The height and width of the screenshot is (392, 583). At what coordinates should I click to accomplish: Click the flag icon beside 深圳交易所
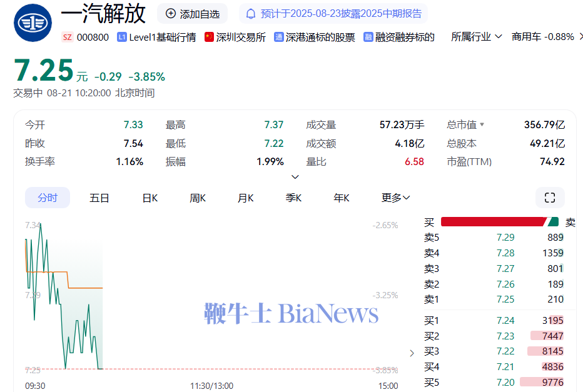click(x=209, y=37)
